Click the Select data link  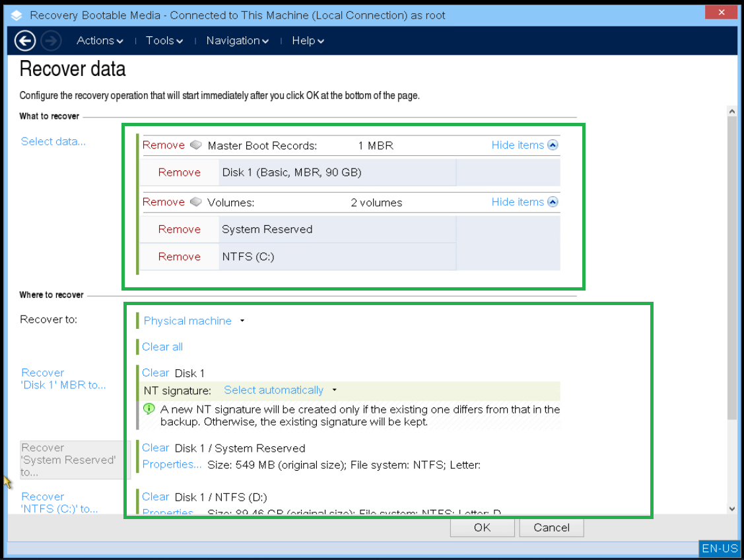53,141
